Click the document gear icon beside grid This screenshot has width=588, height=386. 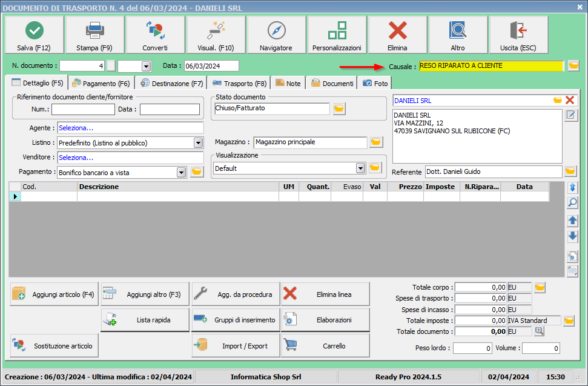pos(573,257)
